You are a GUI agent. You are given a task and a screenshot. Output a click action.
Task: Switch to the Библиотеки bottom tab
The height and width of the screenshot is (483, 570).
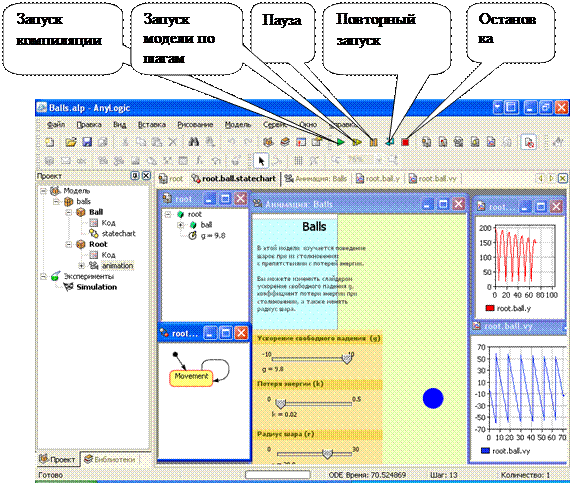(110, 459)
